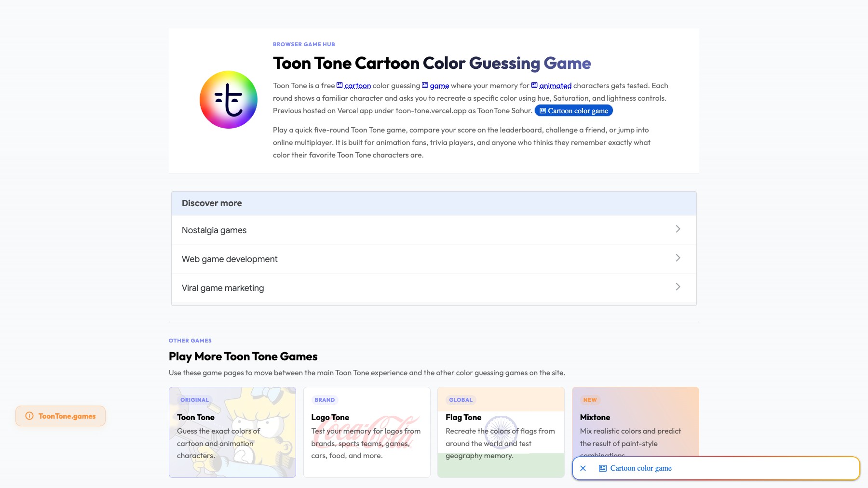Open the Flag Tone global game card
Viewport: 868px width, 488px height.
[x=501, y=432]
